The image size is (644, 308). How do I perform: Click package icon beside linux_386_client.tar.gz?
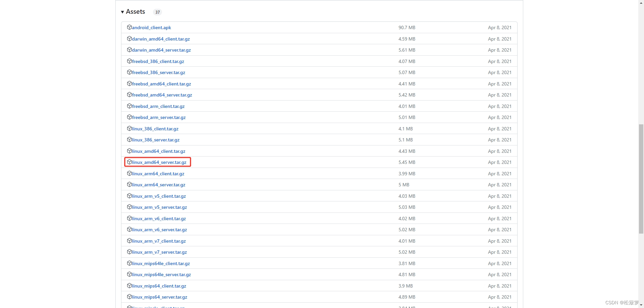click(129, 128)
